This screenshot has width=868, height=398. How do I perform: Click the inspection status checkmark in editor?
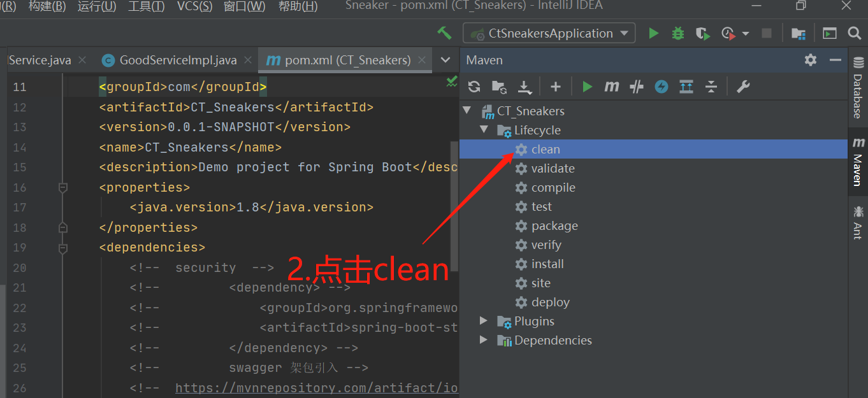[x=452, y=82]
